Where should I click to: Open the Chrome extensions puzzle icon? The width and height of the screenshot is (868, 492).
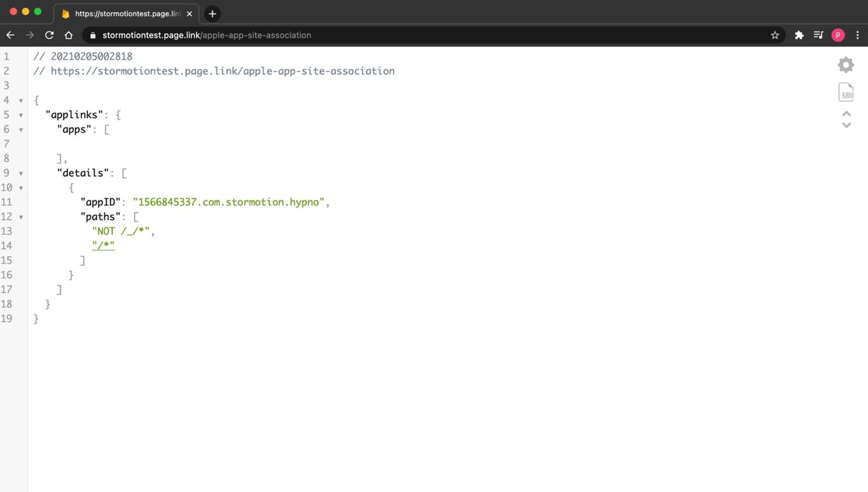pyautogui.click(x=799, y=35)
